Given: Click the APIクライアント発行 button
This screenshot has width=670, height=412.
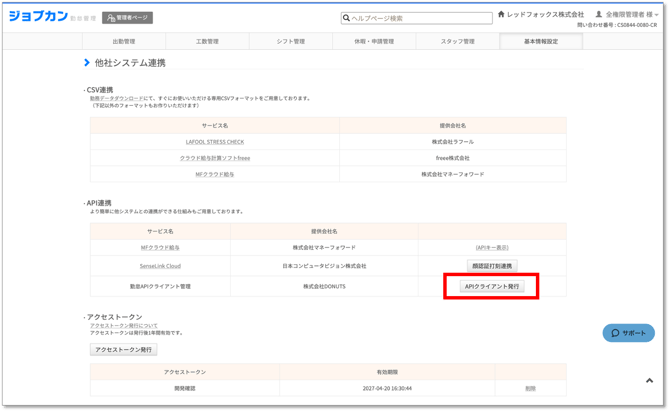Looking at the screenshot, I should click(x=492, y=287).
